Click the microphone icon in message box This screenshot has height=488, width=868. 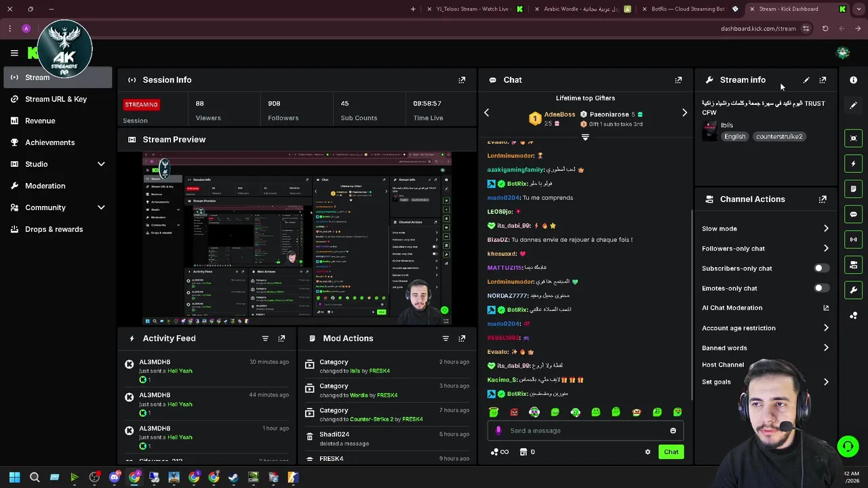(x=498, y=430)
